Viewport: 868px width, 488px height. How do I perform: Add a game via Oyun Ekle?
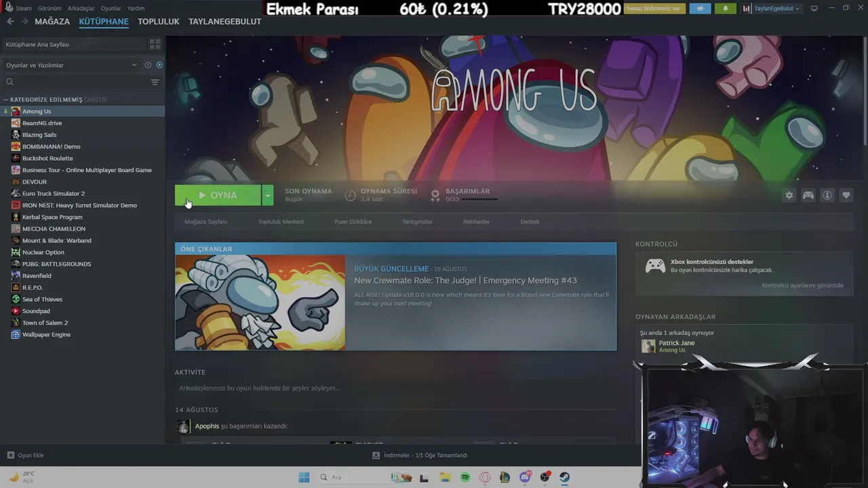click(x=26, y=455)
